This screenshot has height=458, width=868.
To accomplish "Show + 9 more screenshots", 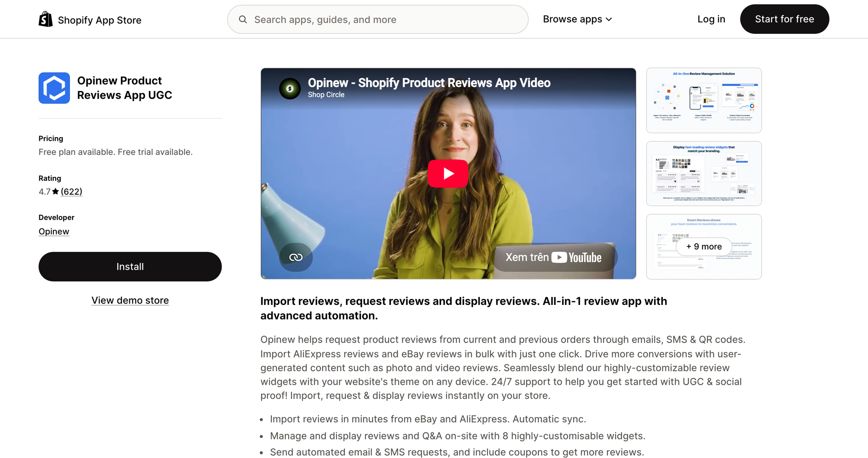I will click(704, 246).
